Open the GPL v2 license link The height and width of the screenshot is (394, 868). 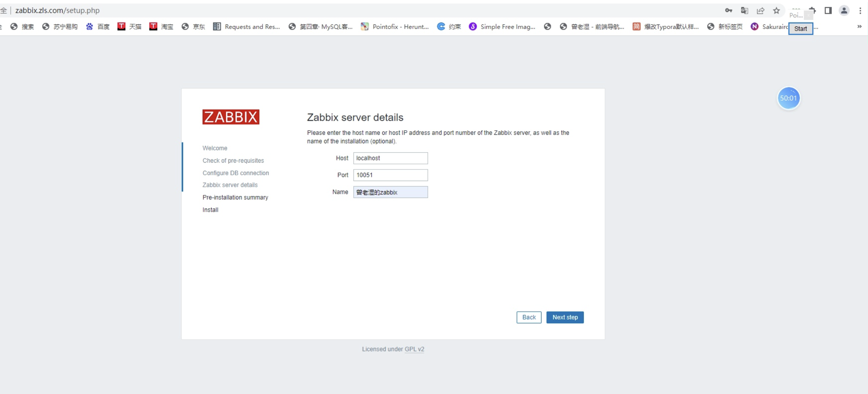click(414, 349)
